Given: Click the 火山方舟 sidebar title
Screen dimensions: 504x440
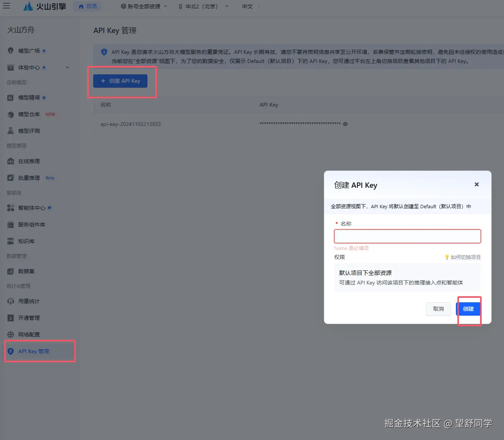Looking at the screenshot, I should click(21, 30).
